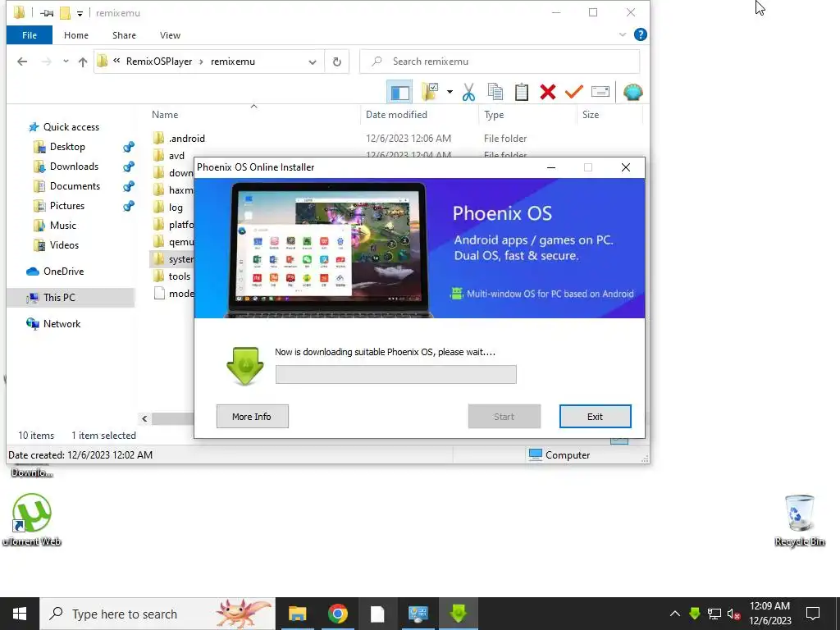Viewport: 840px width, 630px height.
Task: Select the avd folder
Action: pos(176,156)
